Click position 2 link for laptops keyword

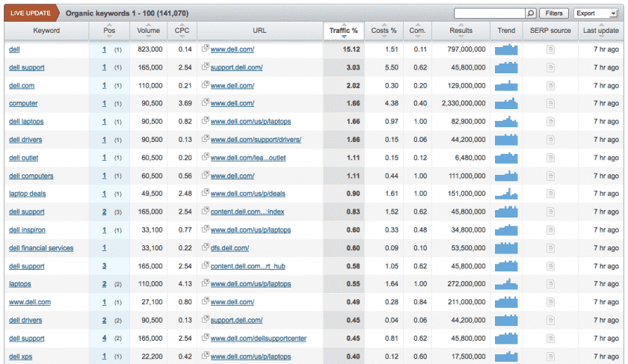[x=104, y=284]
